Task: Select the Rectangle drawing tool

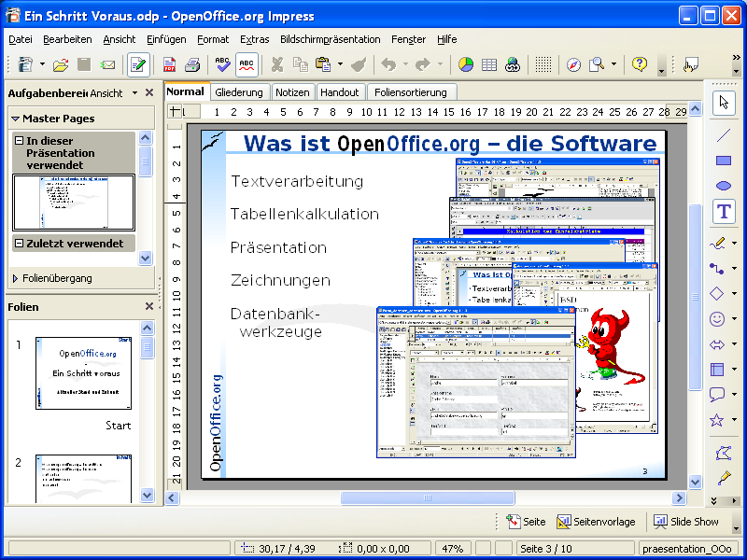Action: coord(724,161)
